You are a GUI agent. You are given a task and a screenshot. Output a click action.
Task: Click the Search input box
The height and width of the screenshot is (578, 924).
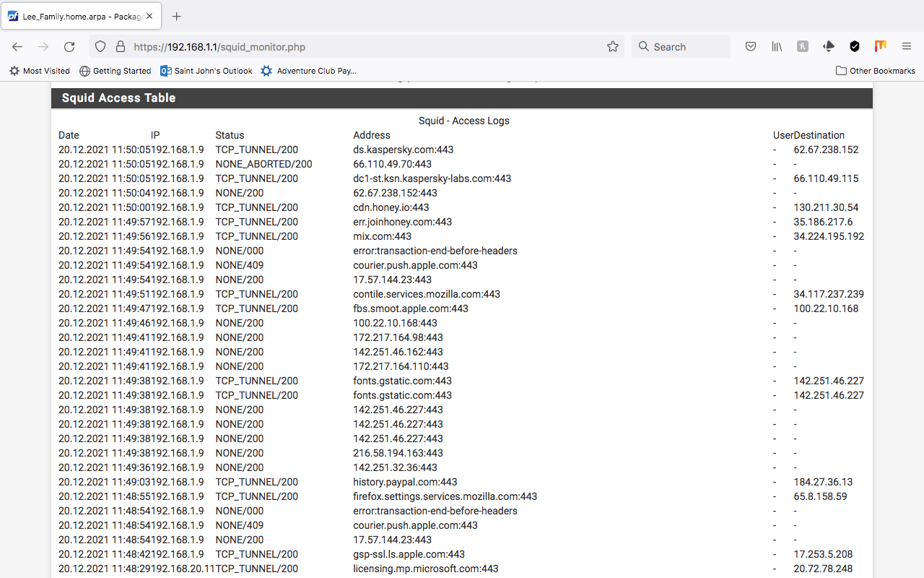(x=681, y=46)
